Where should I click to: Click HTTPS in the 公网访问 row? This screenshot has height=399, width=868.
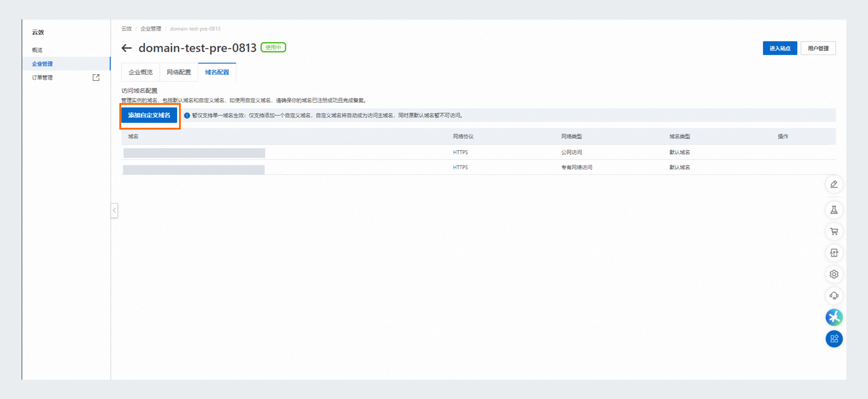pyautogui.click(x=460, y=152)
